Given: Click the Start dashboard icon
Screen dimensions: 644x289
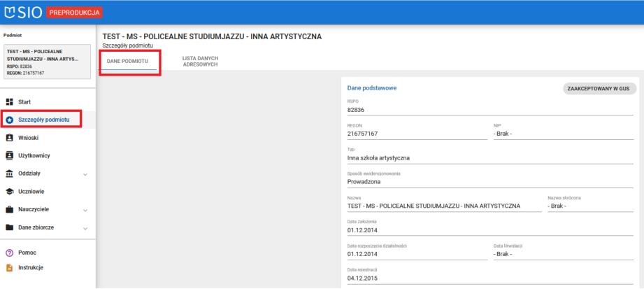Looking at the screenshot, I should coord(10,102).
